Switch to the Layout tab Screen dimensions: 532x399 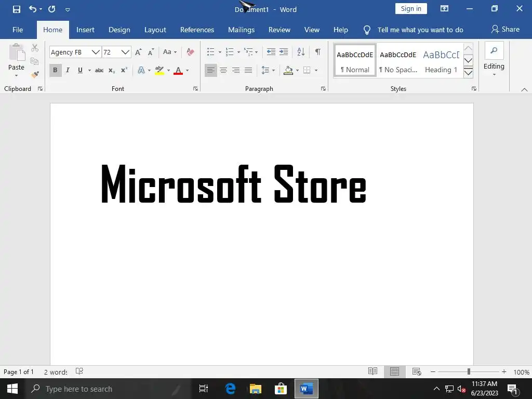(x=155, y=30)
